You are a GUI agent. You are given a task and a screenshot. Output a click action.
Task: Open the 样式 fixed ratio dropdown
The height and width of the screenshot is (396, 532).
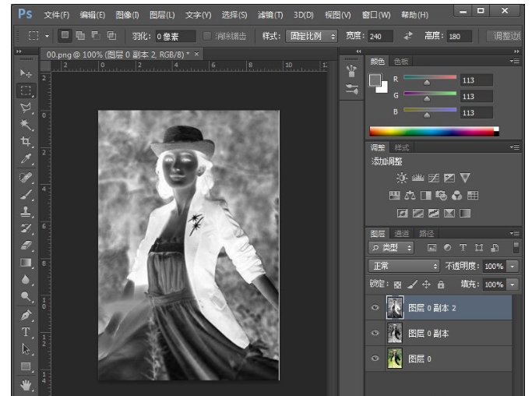tap(310, 36)
